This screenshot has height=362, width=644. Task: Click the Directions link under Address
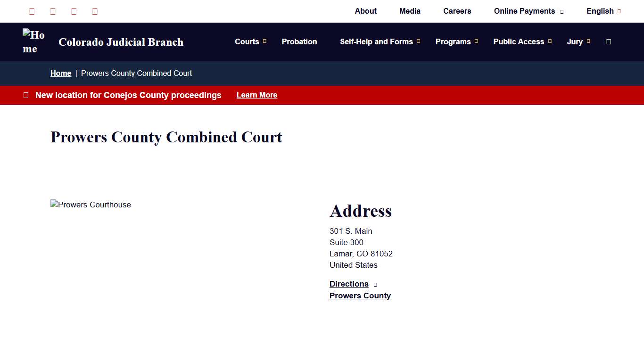pyautogui.click(x=349, y=284)
